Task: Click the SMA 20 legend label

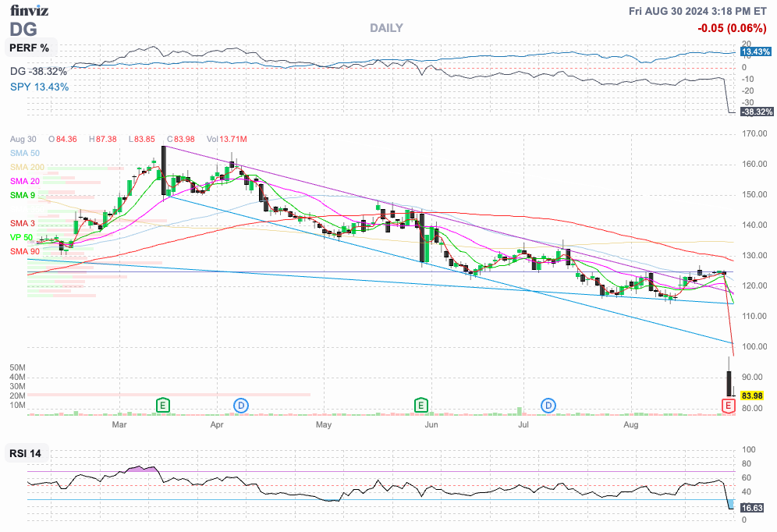Action: pos(25,181)
